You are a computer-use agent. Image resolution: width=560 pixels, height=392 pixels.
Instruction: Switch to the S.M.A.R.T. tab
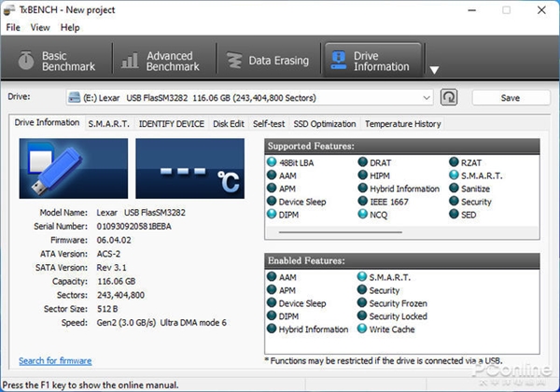[109, 123]
